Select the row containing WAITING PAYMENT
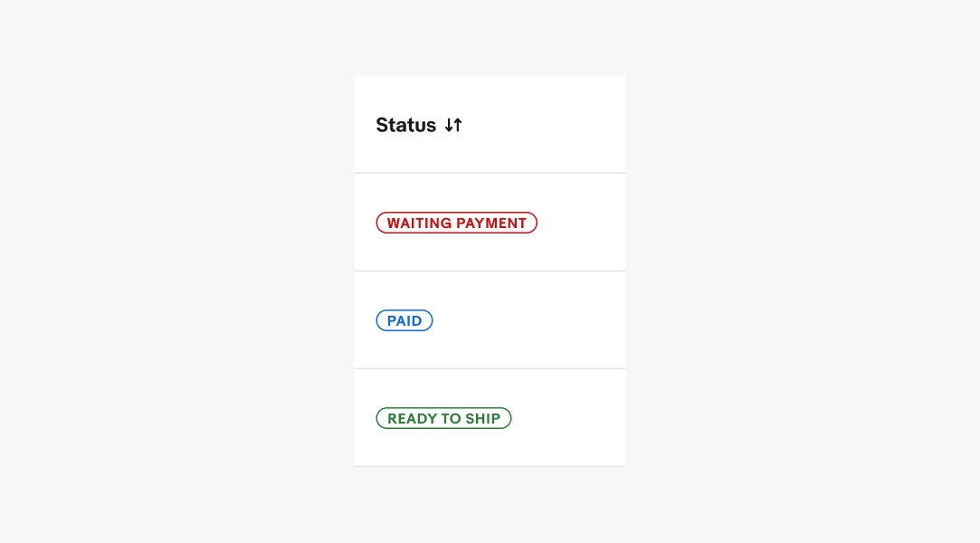This screenshot has width=980, height=543. tap(490, 222)
